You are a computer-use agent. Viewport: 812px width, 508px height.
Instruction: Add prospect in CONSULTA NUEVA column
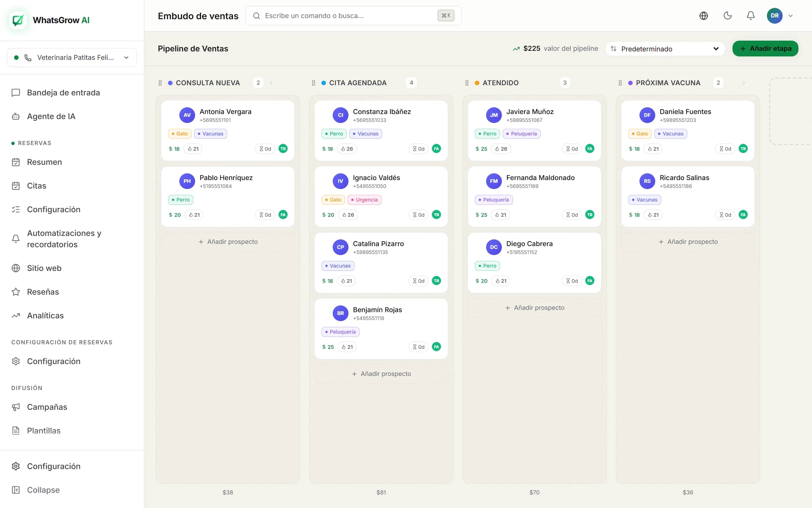(x=228, y=242)
